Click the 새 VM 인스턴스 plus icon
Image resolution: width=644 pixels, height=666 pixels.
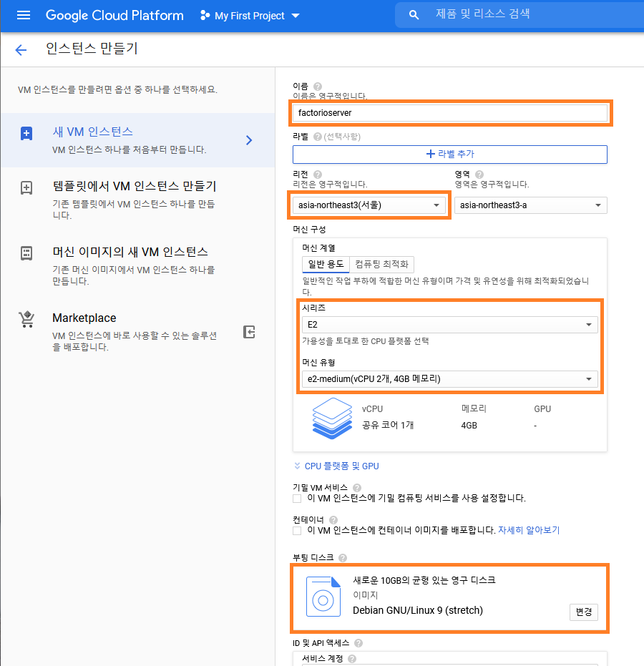[26, 133]
